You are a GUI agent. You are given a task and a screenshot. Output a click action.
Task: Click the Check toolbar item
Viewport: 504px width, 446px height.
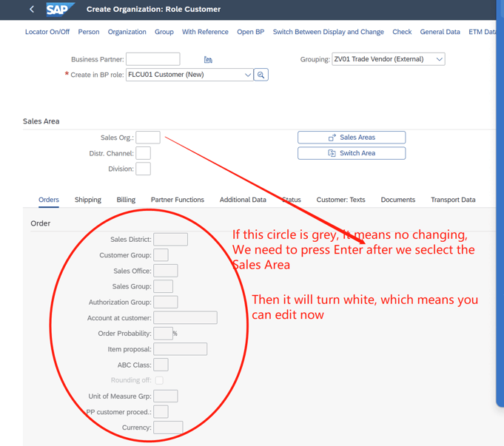pyautogui.click(x=402, y=32)
